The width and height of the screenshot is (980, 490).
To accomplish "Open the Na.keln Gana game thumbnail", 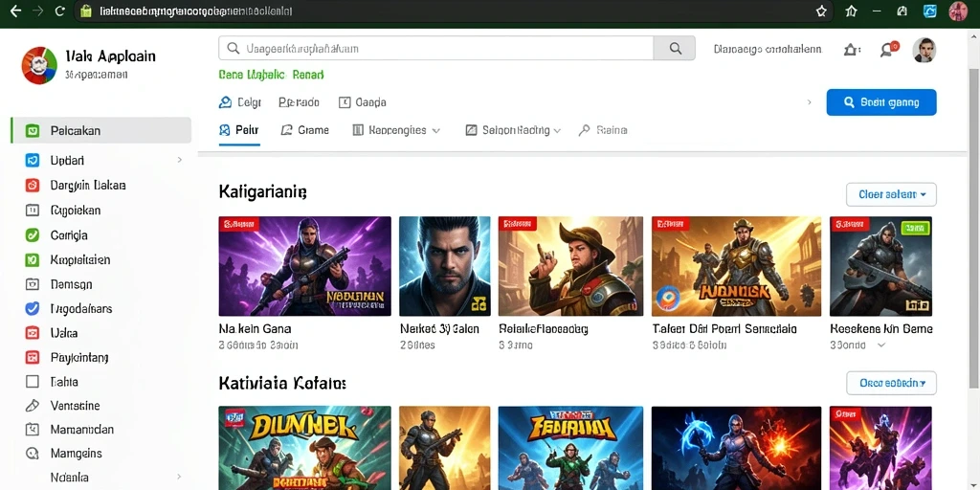I will pos(305,266).
